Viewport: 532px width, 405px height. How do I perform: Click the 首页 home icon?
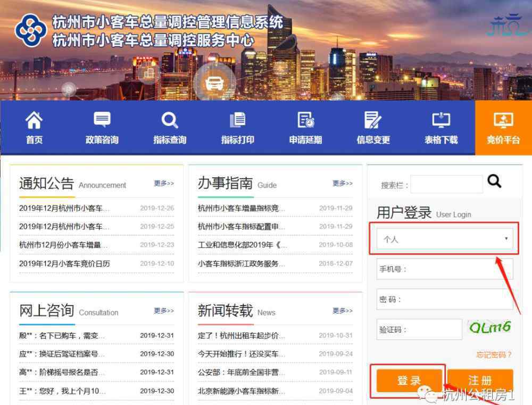tap(34, 121)
